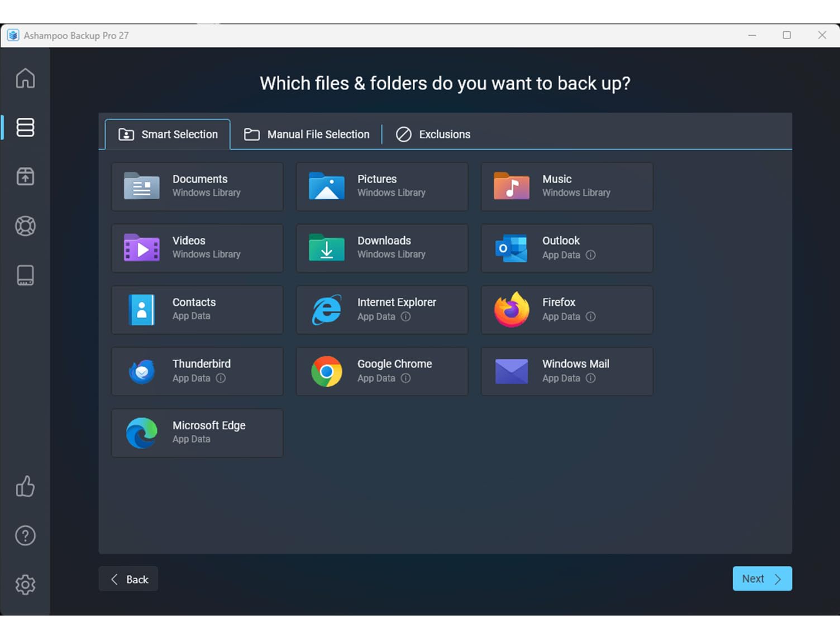Click the Contacts app icon
The height and width of the screenshot is (639, 840).
[x=141, y=310]
